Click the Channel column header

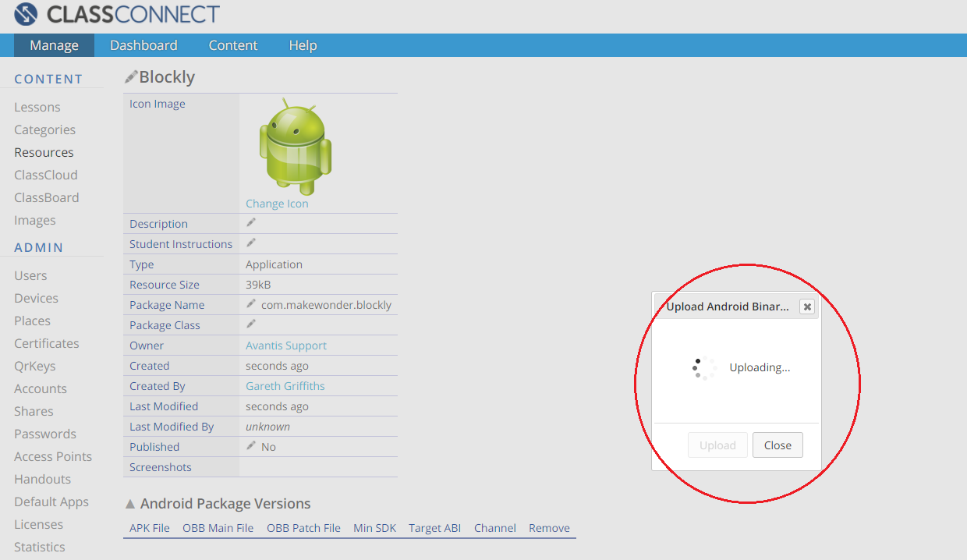pyautogui.click(x=495, y=528)
